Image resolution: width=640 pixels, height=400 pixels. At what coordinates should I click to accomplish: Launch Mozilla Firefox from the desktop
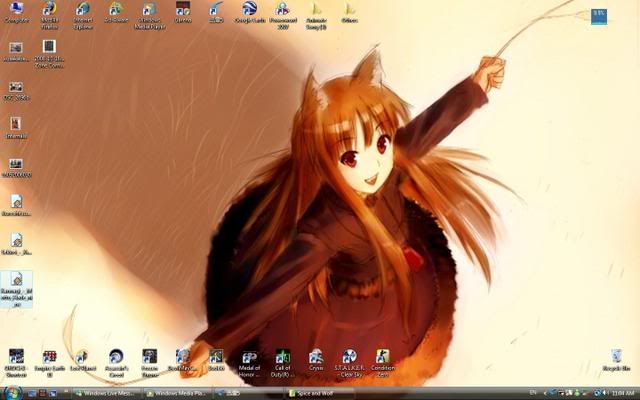(49, 10)
